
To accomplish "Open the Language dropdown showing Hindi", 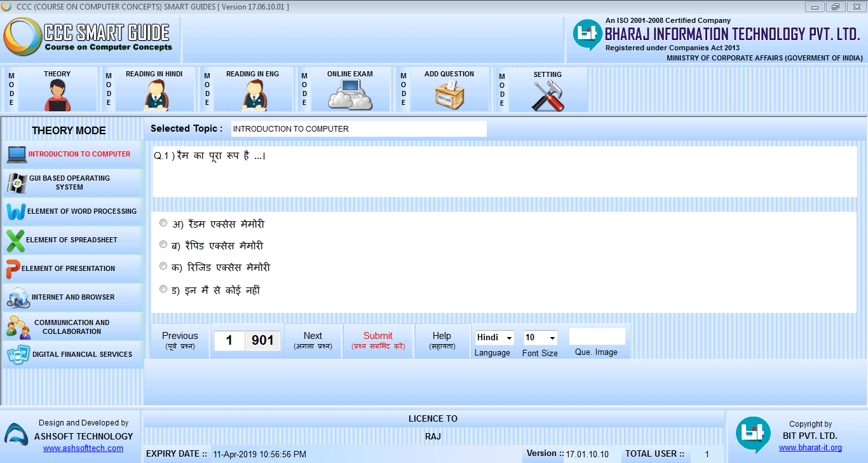I will [x=494, y=338].
